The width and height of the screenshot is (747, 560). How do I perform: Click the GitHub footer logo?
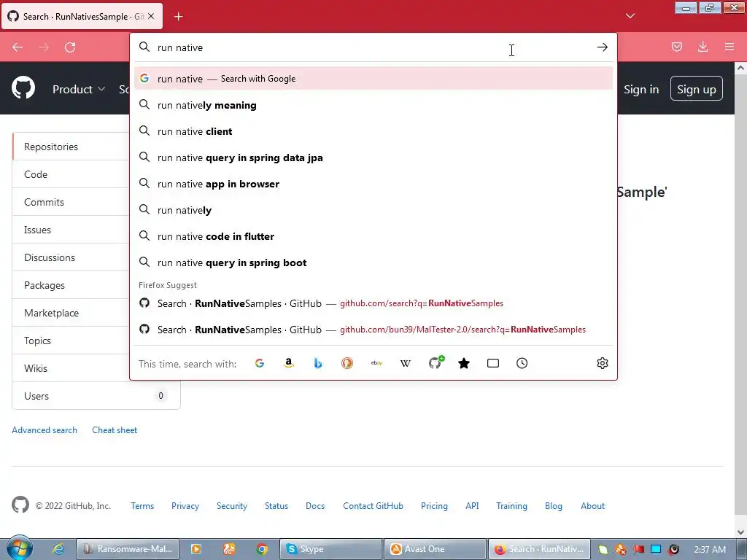pos(20,505)
